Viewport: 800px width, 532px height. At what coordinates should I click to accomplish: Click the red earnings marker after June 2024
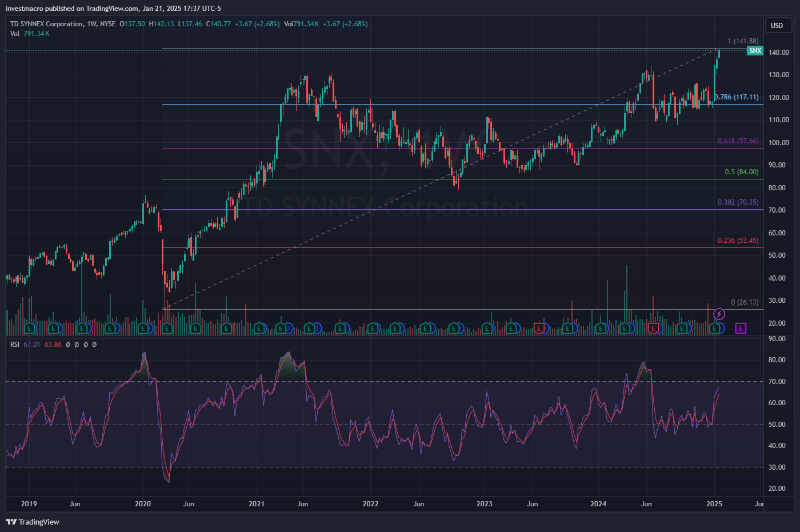coord(653,328)
